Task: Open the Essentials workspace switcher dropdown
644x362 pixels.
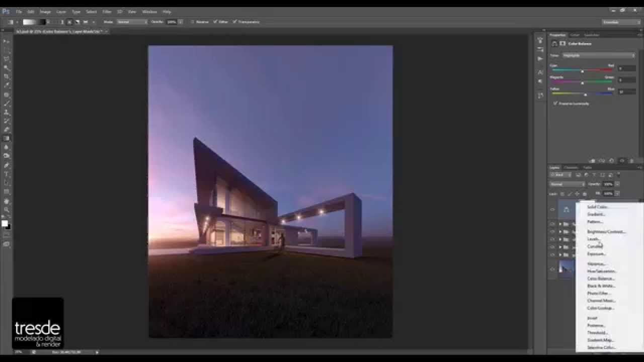Action: (621, 22)
